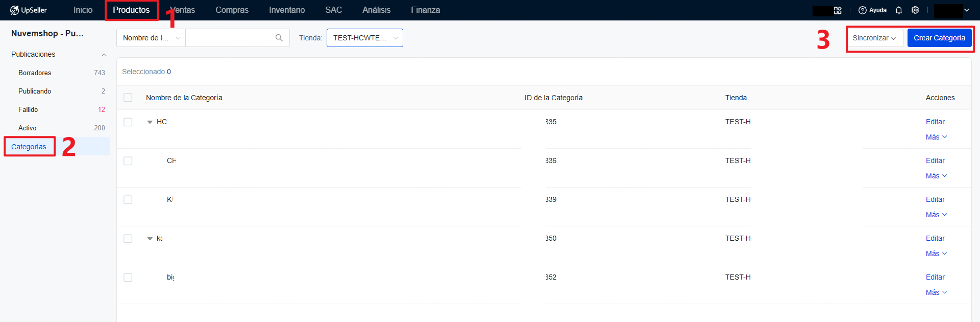The height and width of the screenshot is (322, 980).
Task: Expand Más options for category 336
Action: click(x=936, y=176)
